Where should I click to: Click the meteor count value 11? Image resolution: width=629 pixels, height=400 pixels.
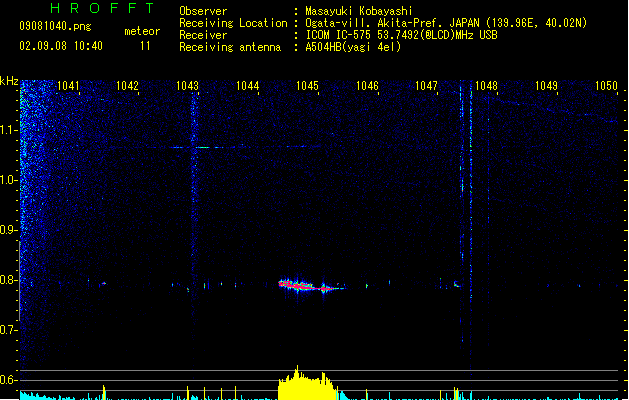point(145,46)
